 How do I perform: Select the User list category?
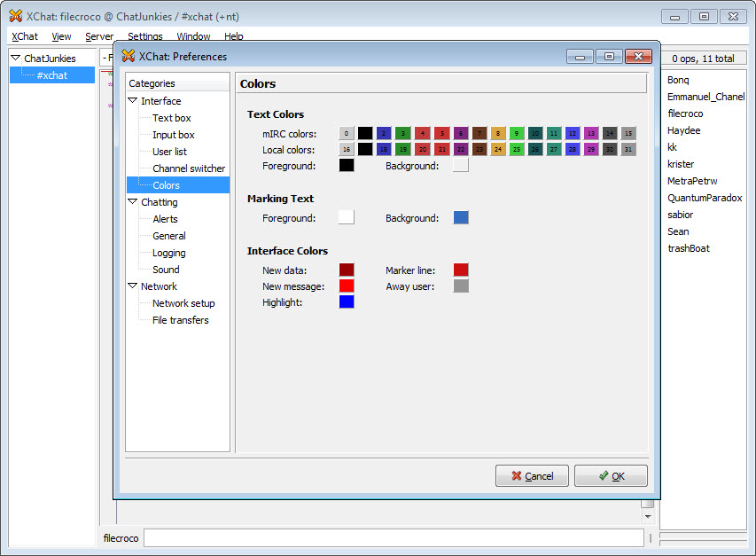point(169,152)
